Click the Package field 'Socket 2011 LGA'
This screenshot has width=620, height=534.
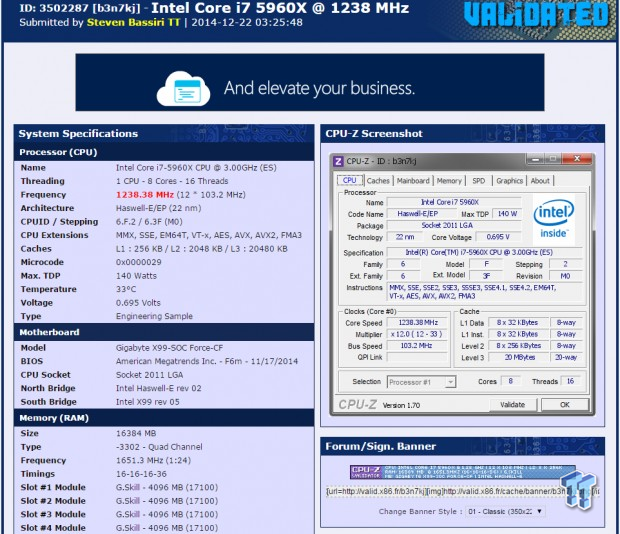point(454,225)
